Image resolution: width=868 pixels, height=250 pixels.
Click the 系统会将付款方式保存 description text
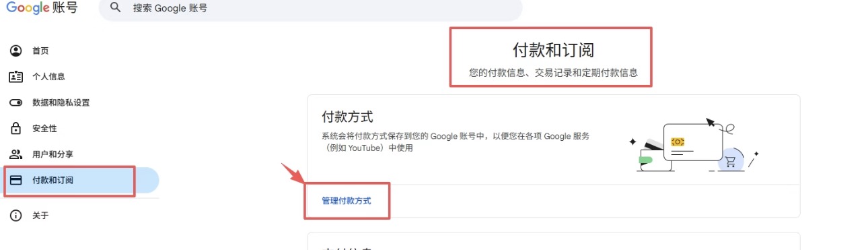pyautogui.click(x=456, y=142)
